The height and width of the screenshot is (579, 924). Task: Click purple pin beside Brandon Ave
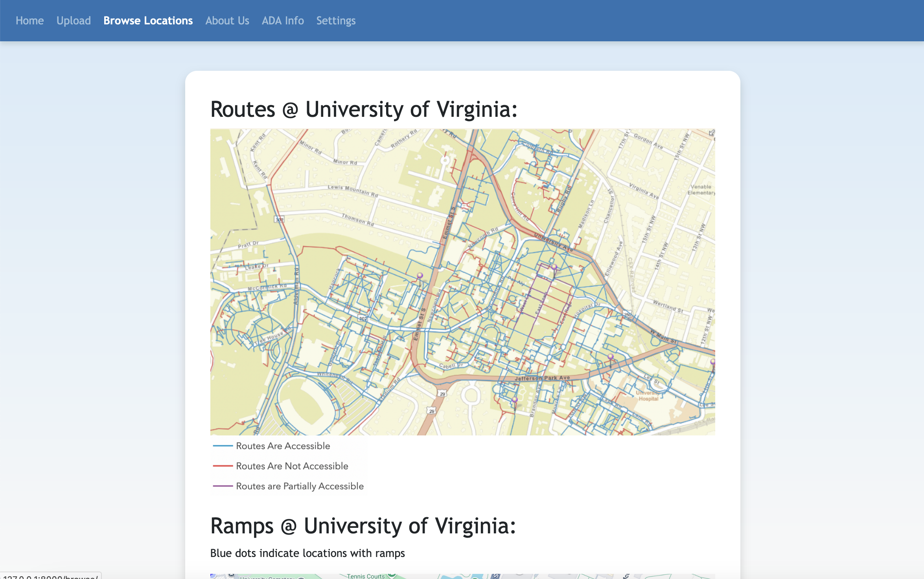(514, 400)
